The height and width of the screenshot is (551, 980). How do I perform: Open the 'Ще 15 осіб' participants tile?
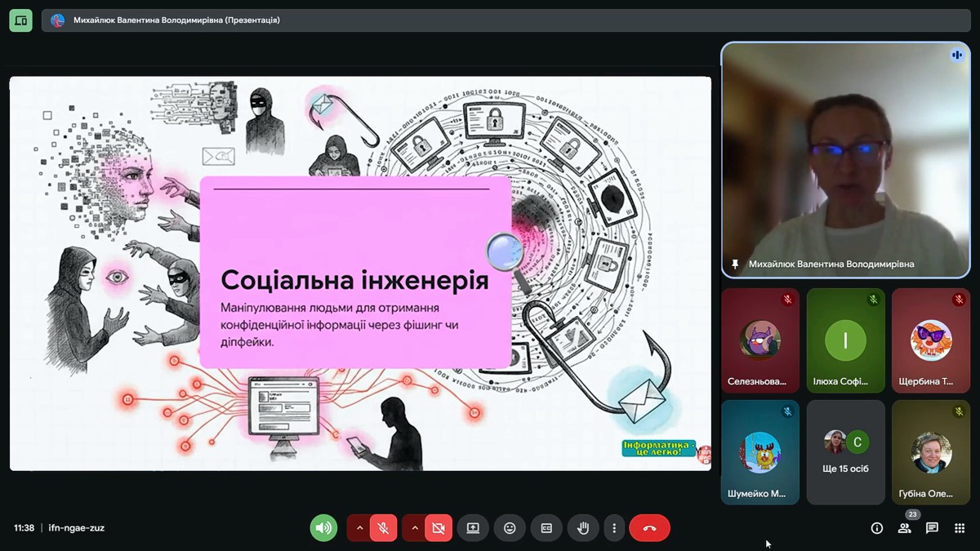pyautogui.click(x=845, y=452)
